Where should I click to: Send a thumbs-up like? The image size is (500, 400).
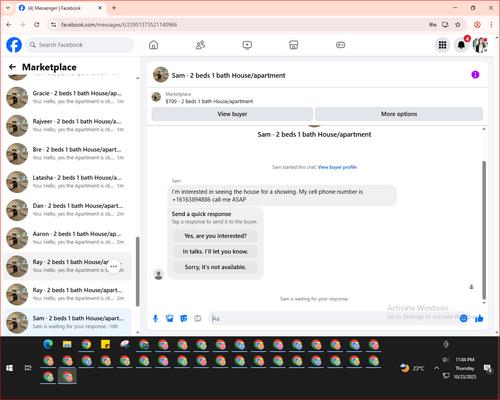479,318
